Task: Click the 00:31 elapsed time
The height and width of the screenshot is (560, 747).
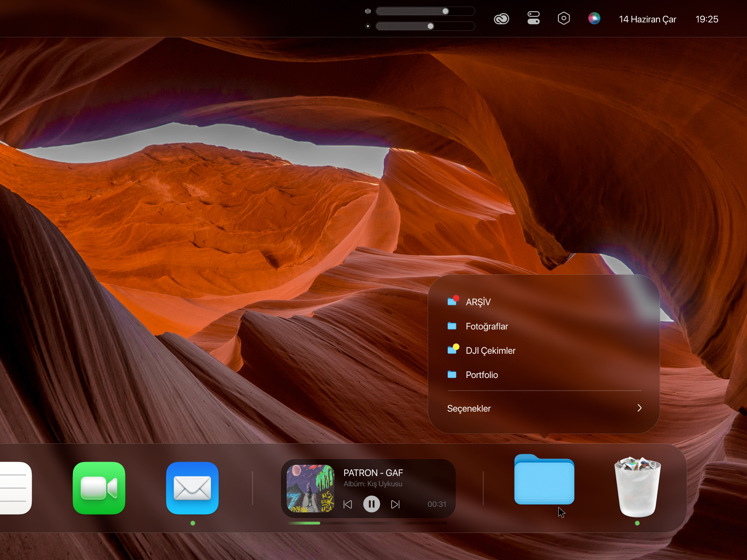Action: click(437, 504)
